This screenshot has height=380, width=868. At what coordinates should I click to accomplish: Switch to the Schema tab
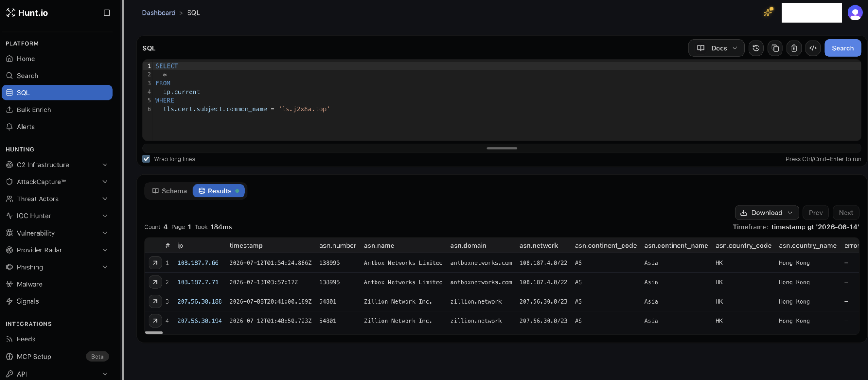point(169,191)
